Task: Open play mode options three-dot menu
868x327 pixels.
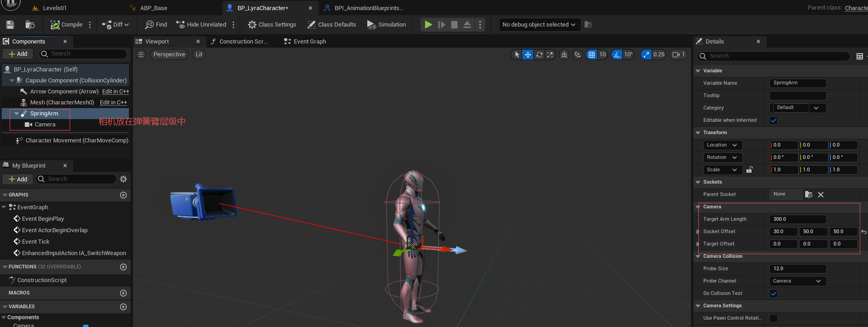Action: (x=480, y=25)
